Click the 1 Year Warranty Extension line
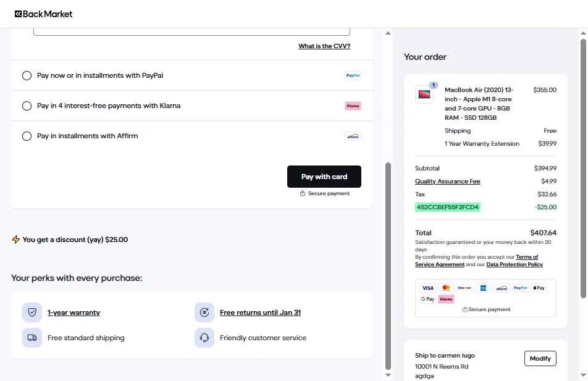This screenshot has width=588, height=381. [x=482, y=144]
